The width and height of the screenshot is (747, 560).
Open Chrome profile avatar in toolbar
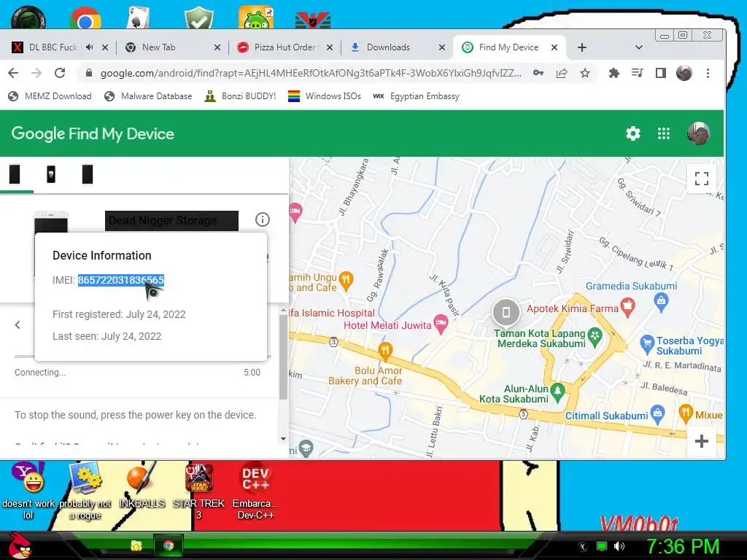[684, 73]
